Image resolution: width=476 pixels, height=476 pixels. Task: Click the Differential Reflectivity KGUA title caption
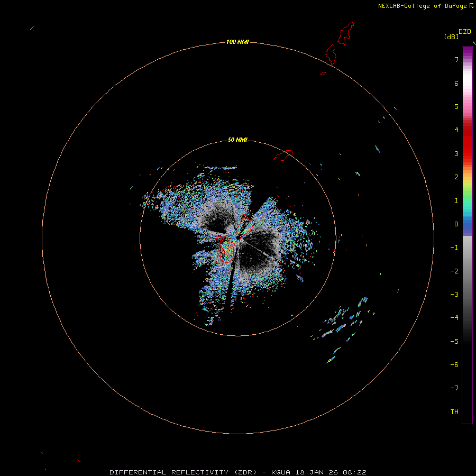coord(237,472)
